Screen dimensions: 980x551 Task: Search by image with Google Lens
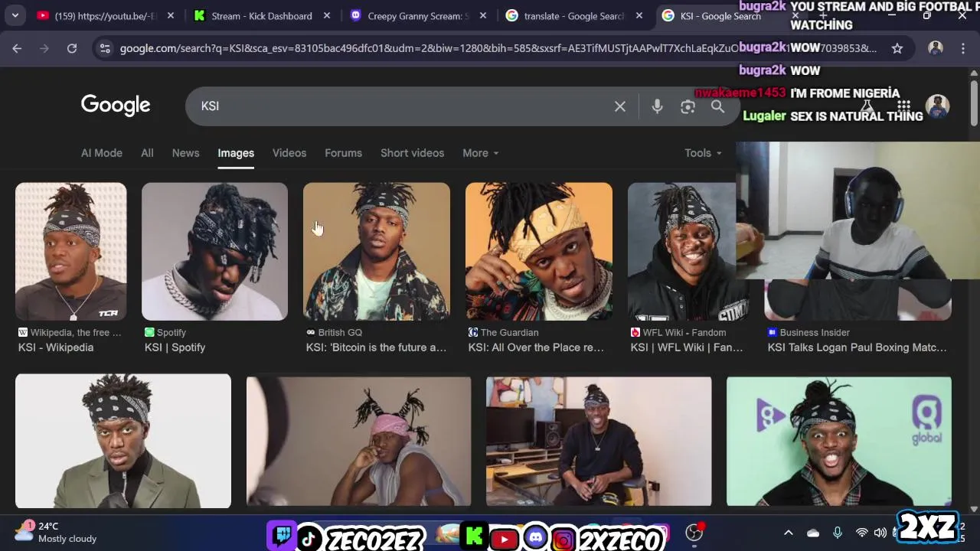(688, 106)
